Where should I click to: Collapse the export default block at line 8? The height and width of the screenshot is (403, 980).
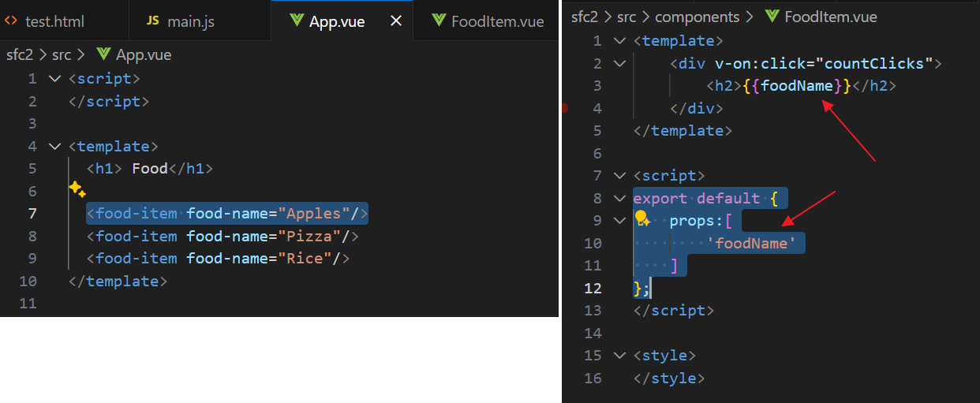click(619, 198)
